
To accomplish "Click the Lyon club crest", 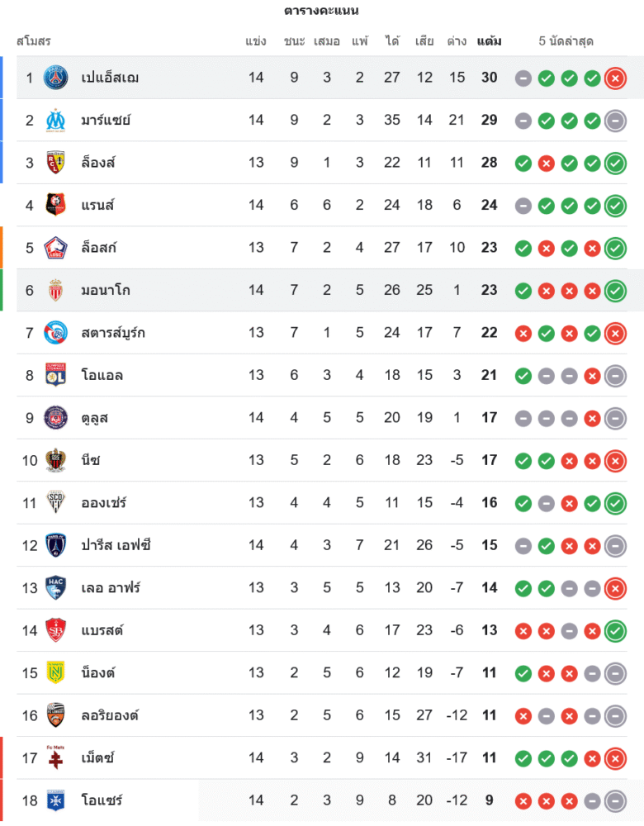I will click(x=56, y=376).
